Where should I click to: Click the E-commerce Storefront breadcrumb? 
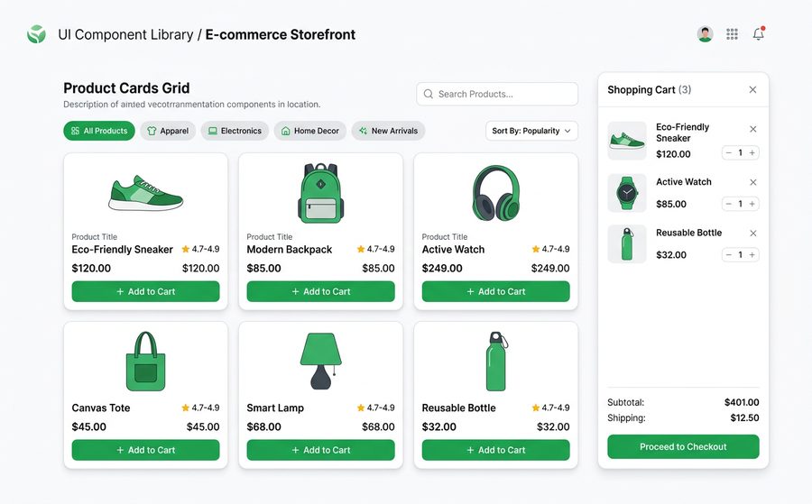[281, 34]
